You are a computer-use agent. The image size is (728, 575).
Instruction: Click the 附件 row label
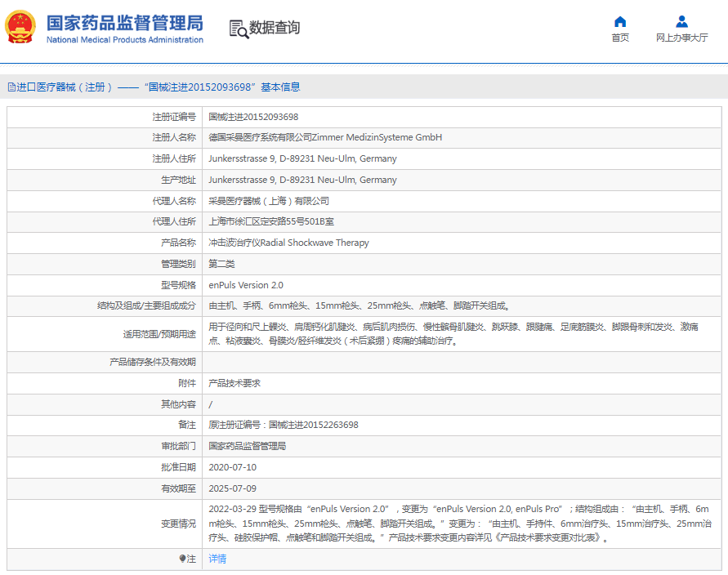tap(187, 383)
